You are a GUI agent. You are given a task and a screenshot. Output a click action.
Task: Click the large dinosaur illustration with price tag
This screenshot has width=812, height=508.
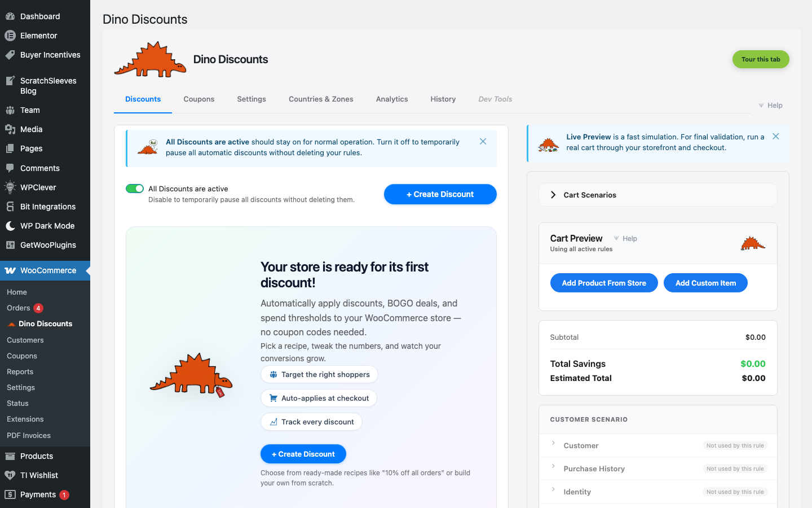(191, 375)
